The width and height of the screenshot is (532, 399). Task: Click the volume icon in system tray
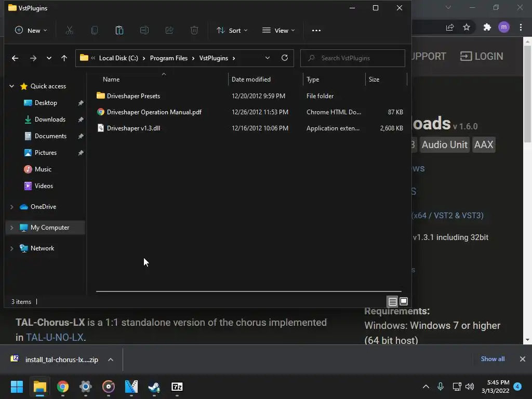(470, 387)
